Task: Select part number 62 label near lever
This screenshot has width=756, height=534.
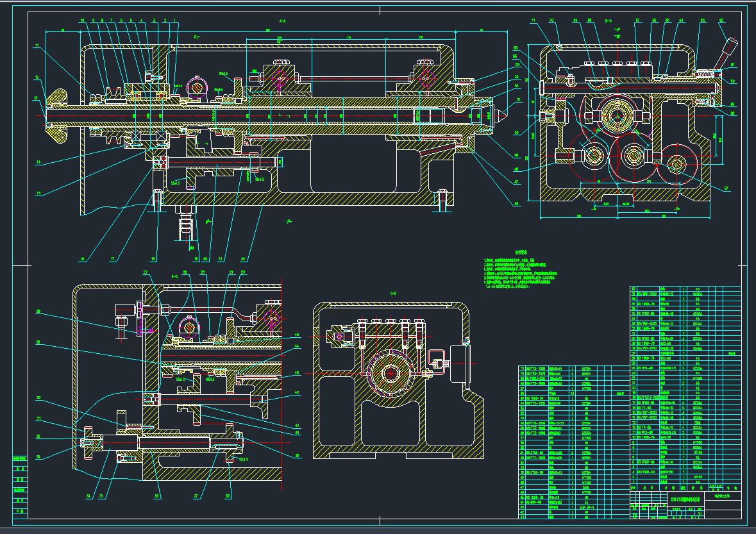Action: [721, 21]
